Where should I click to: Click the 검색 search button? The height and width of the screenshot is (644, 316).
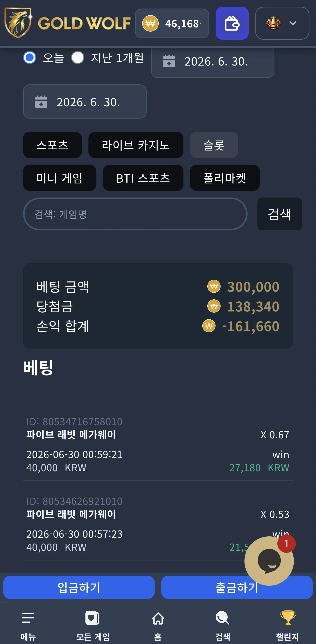click(280, 214)
